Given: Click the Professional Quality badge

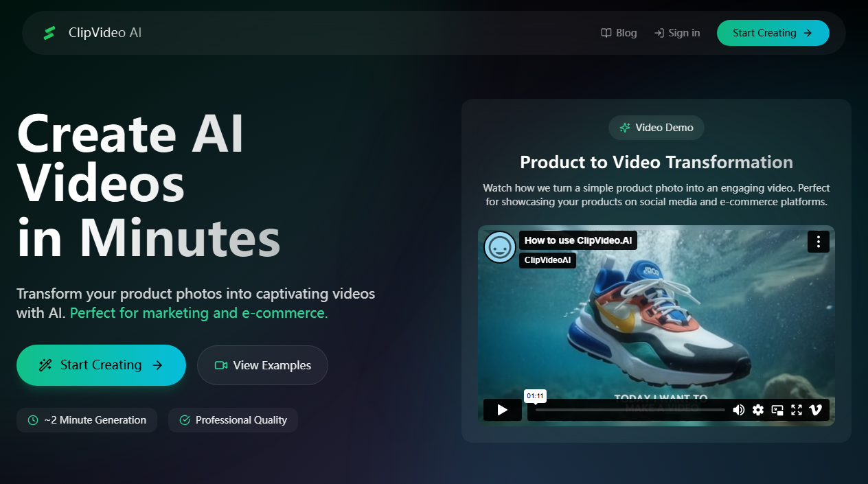Looking at the screenshot, I should click(x=233, y=419).
